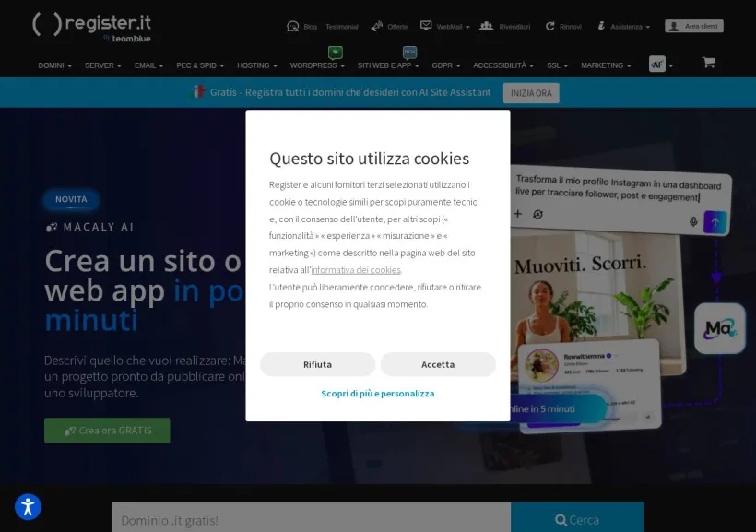Open the PEC & SPID menu
The height and width of the screenshot is (532, 756).
(x=200, y=65)
